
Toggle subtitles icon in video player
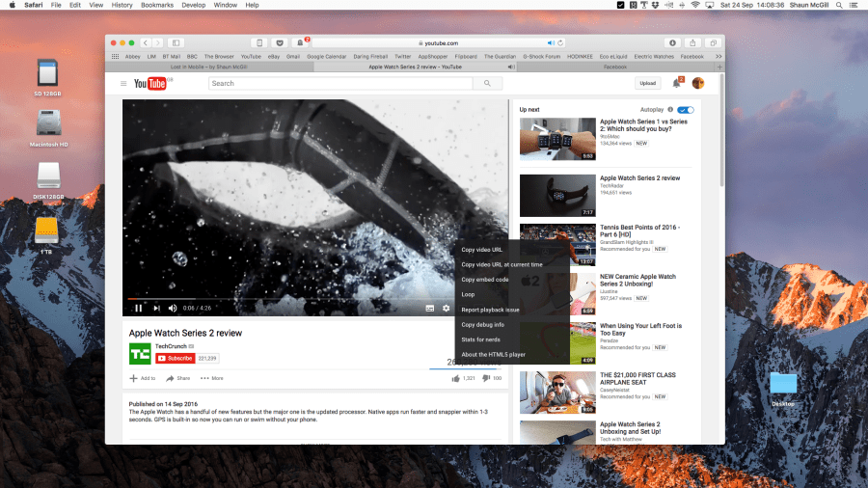429,309
